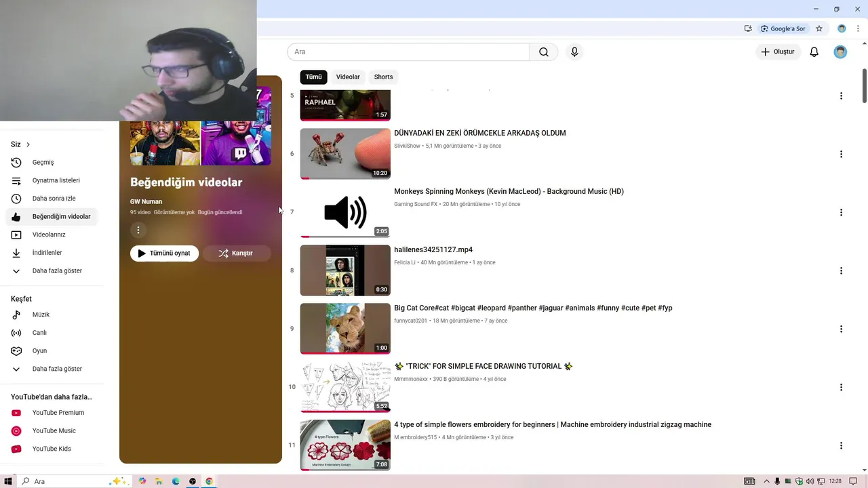The image size is (868, 488).
Task: Click the page vertical scrollbar thumb
Action: [865, 86]
